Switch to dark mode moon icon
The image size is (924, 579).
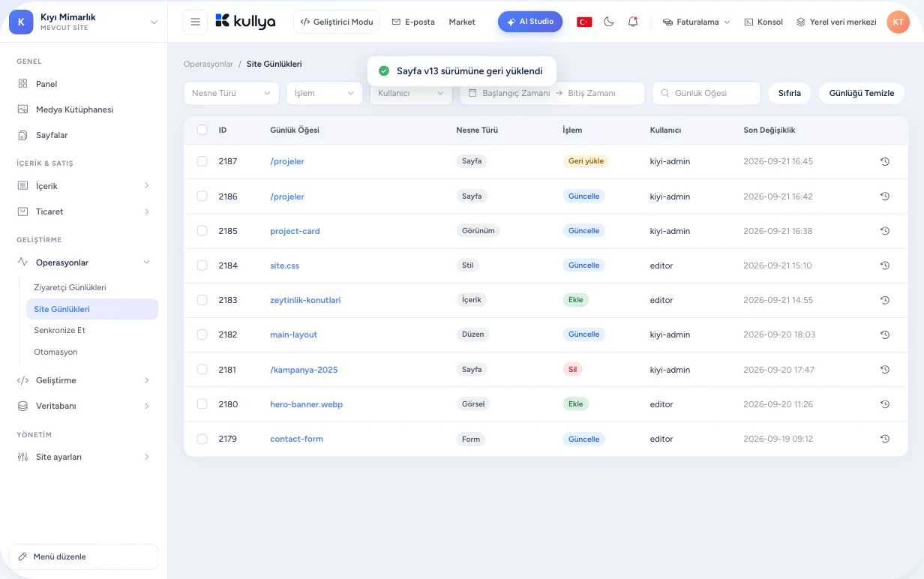[x=609, y=22]
